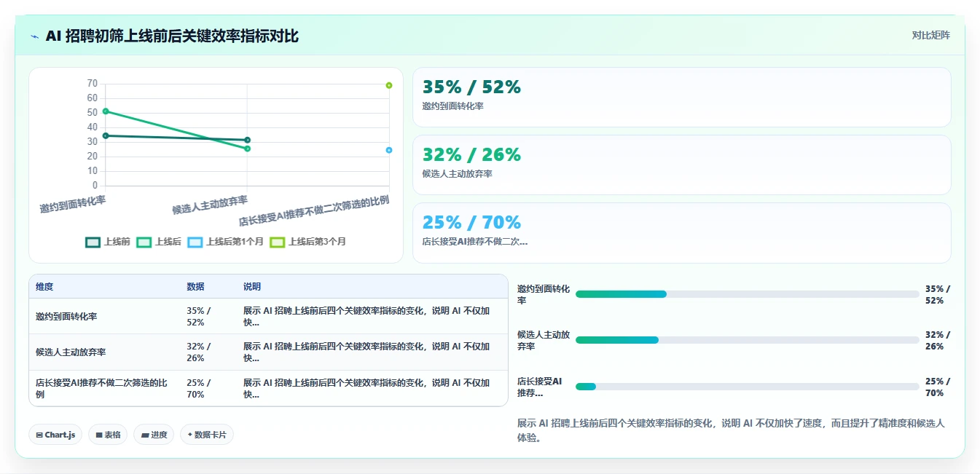Click the chart point for 上线后第1个月 at 25
Screen dimensions: 980x474
pos(389,150)
